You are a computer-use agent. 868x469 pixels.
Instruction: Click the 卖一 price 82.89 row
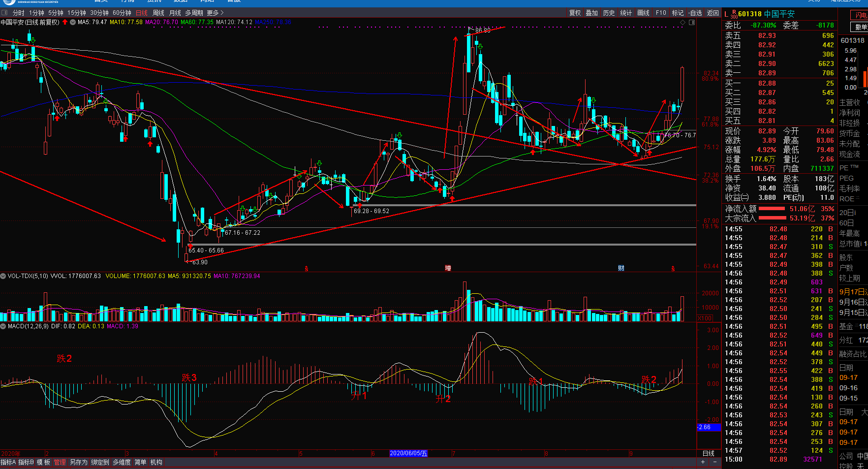point(779,73)
